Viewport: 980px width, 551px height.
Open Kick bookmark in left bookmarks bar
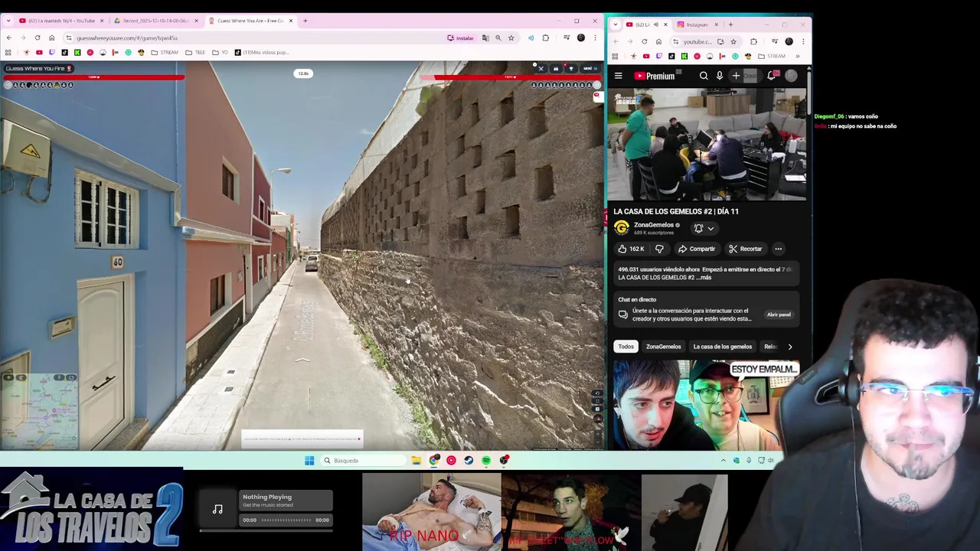pyautogui.click(x=77, y=52)
